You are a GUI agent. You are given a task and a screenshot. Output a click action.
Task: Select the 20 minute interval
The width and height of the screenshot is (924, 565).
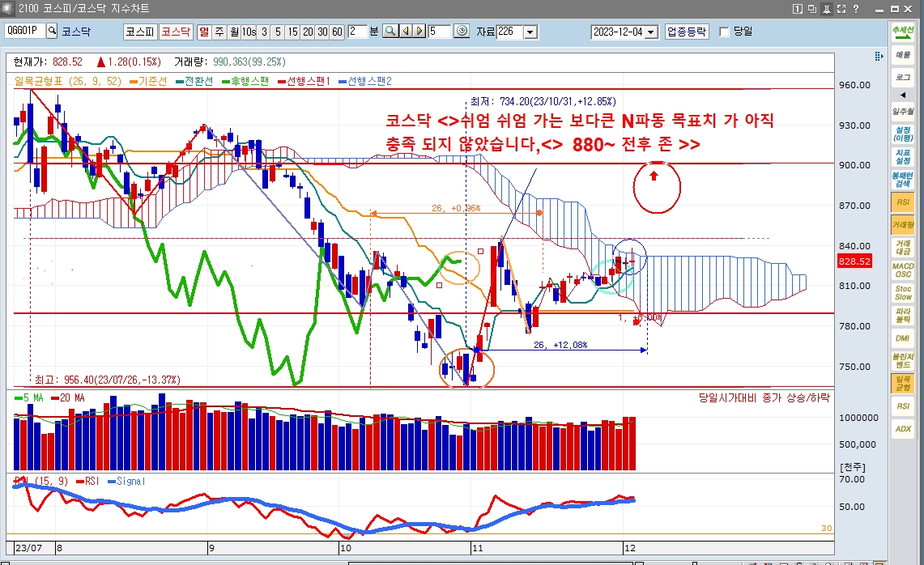tap(308, 32)
